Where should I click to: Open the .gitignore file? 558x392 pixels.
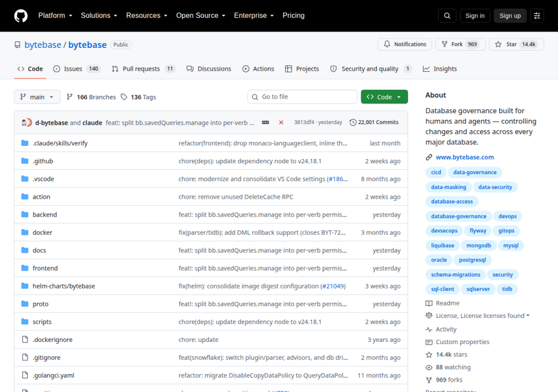[46, 358]
